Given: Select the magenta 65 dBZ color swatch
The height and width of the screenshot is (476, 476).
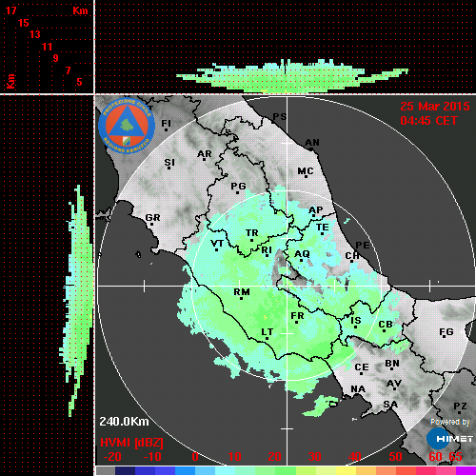Looking at the screenshot, I should (466, 470).
